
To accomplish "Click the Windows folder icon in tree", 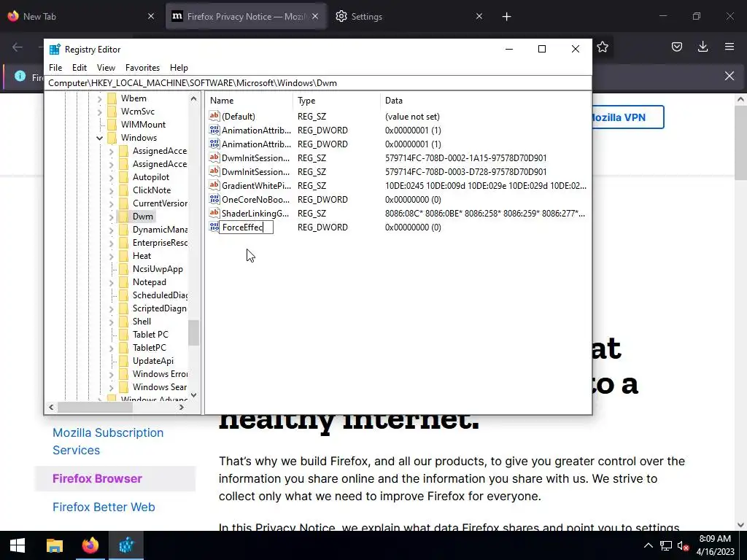I will [112, 138].
